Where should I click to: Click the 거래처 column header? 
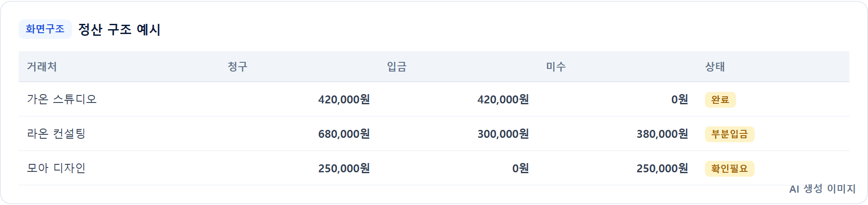point(42,67)
